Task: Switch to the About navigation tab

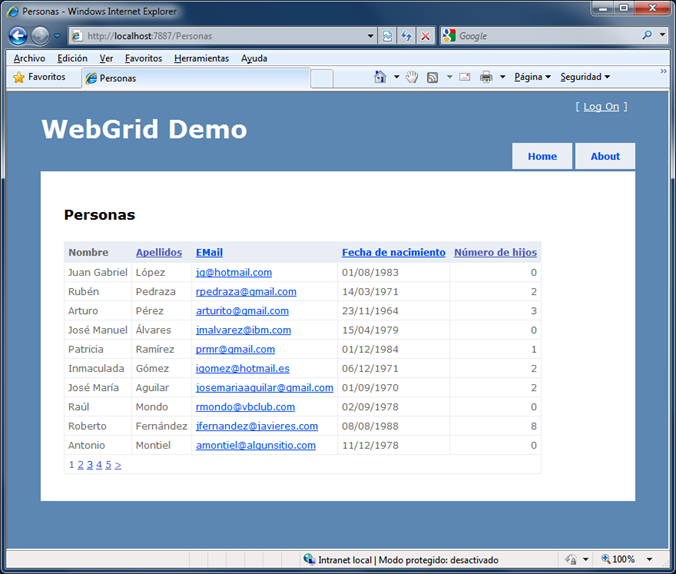Action: (605, 156)
